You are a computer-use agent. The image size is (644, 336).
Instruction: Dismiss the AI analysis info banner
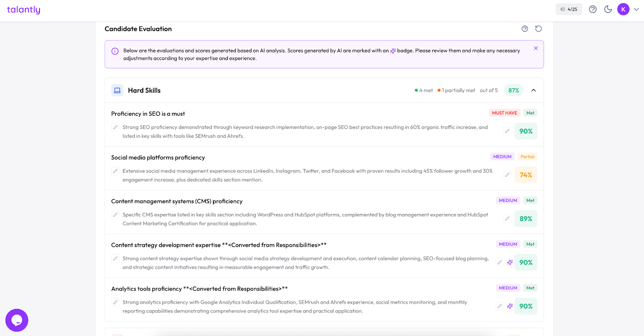pos(536,48)
